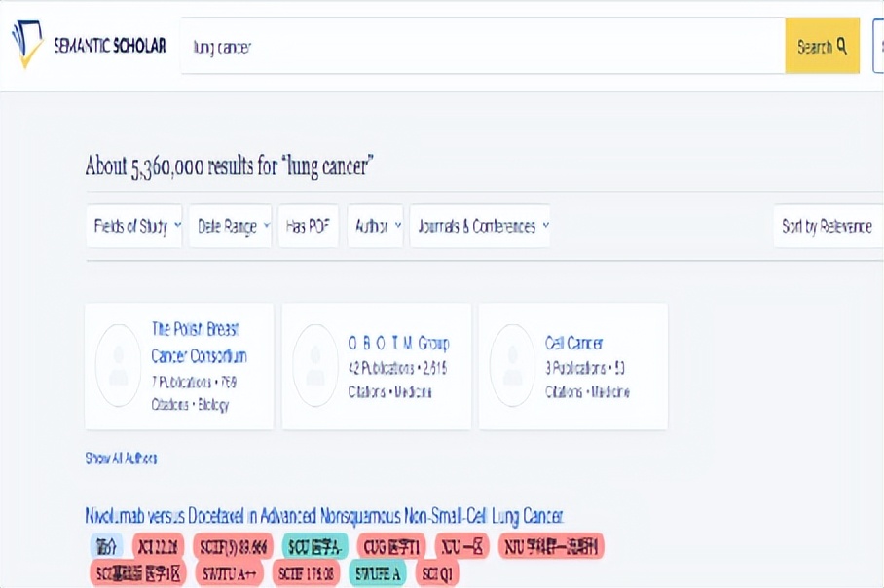Click the JCI 22.28 tag
Image resolution: width=884 pixels, height=588 pixels.
[159, 546]
